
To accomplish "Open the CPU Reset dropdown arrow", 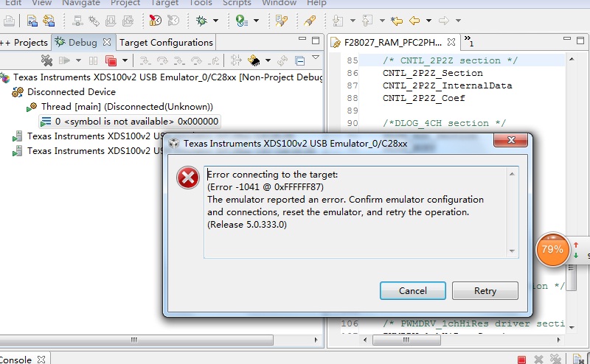I will pos(268,60).
